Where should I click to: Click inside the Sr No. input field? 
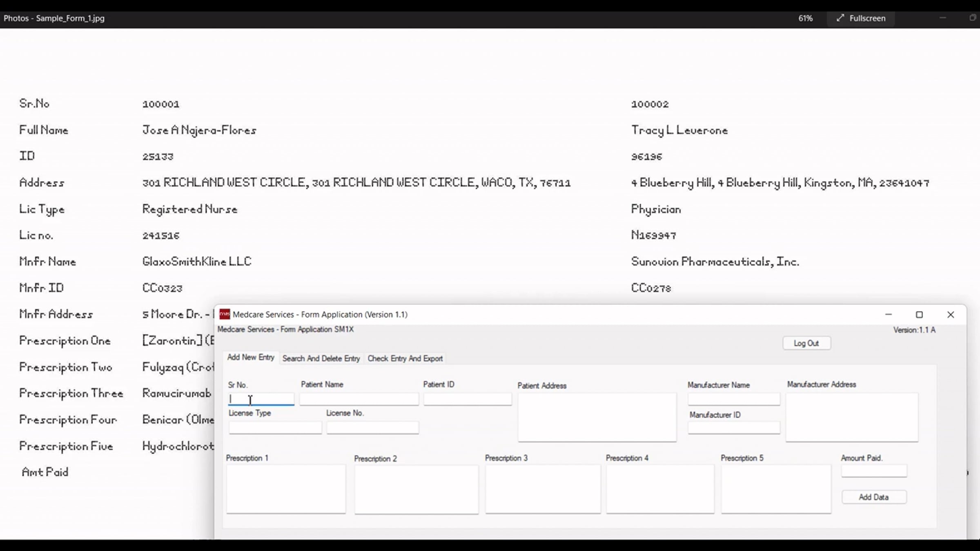[261, 399]
